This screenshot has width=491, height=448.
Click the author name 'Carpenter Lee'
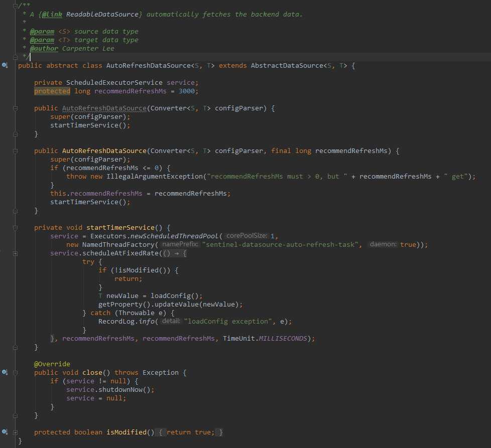click(88, 49)
